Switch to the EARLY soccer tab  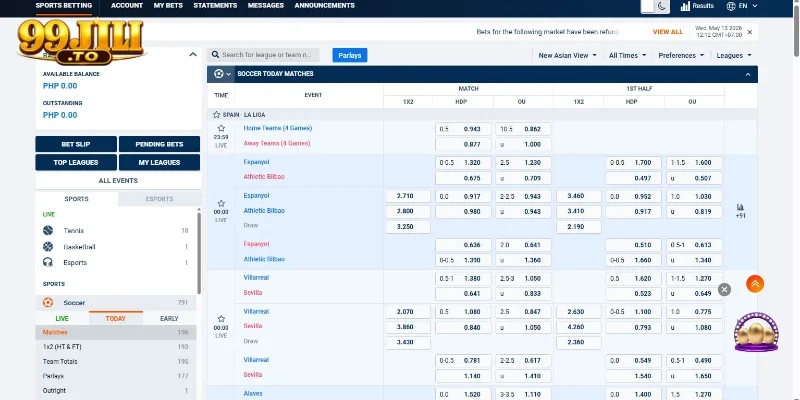tap(169, 318)
